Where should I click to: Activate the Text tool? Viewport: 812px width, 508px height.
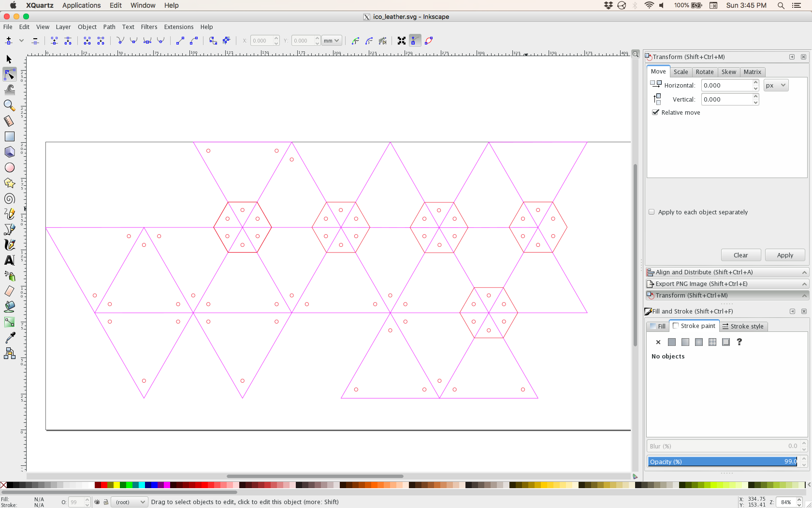point(9,260)
